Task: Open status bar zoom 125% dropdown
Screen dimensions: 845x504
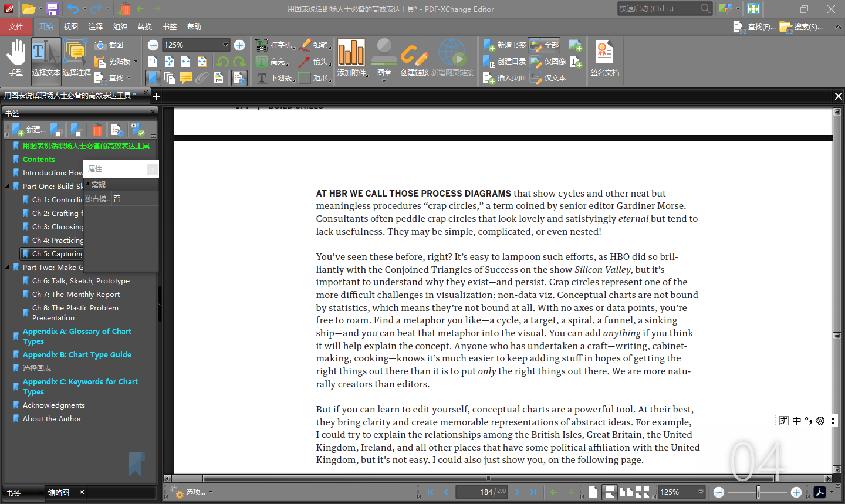Action: (700, 492)
